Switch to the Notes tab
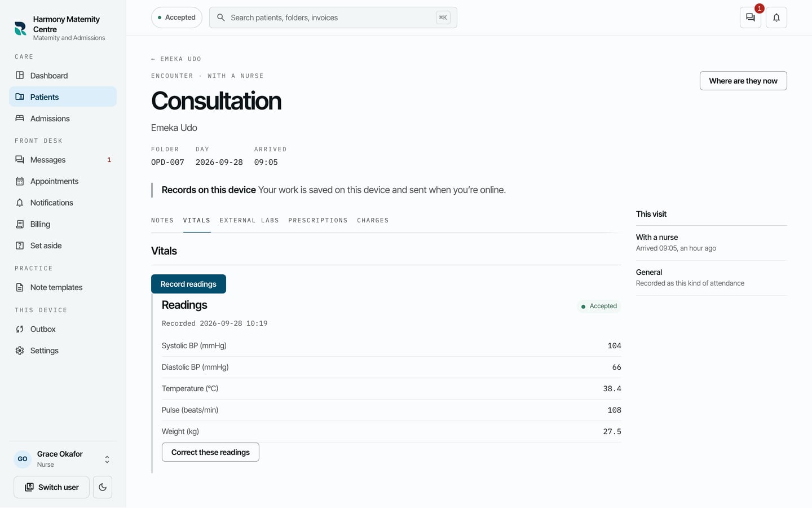The width and height of the screenshot is (812, 508). tap(162, 221)
